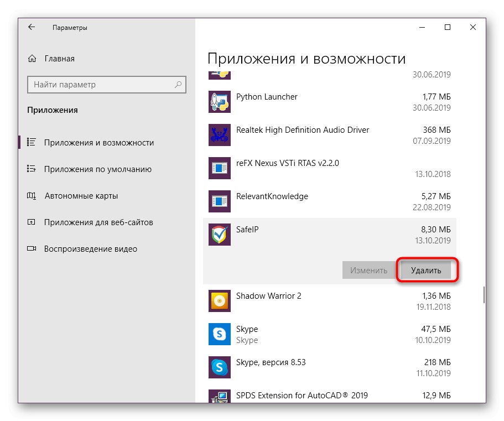Click the back arrow in Settings
The width and height of the screenshot is (504, 421).
coord(32,27)
